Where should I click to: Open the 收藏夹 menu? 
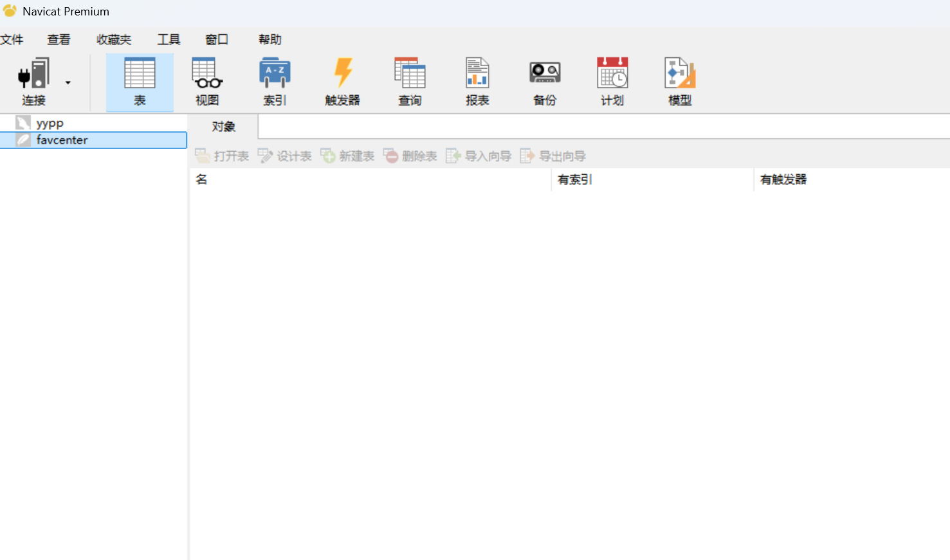[114, 40]
